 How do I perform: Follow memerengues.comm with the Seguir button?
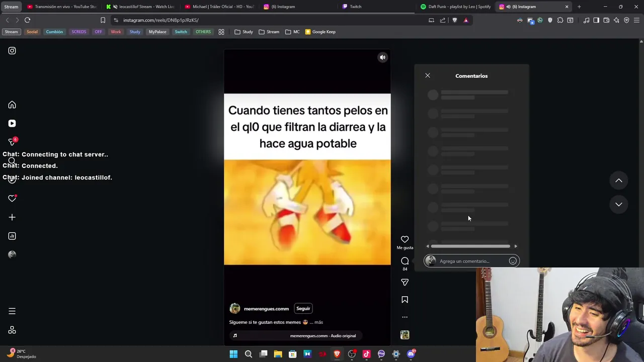click(x=303, y=308)
